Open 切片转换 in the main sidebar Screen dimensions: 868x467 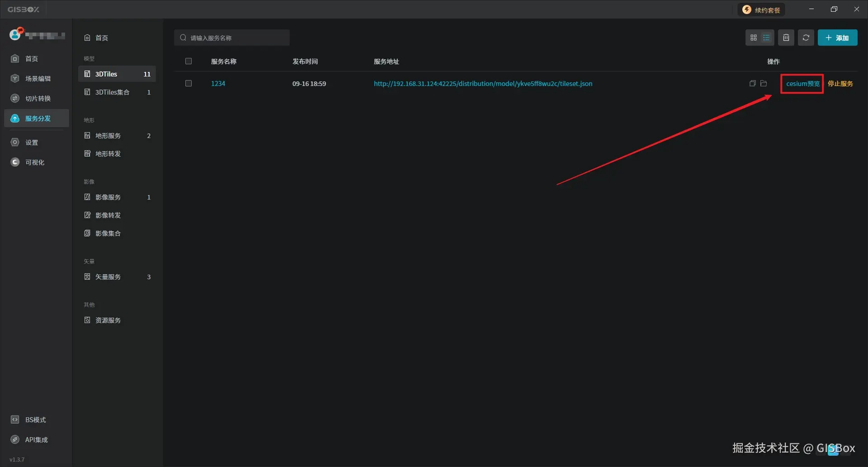[36, 99]
